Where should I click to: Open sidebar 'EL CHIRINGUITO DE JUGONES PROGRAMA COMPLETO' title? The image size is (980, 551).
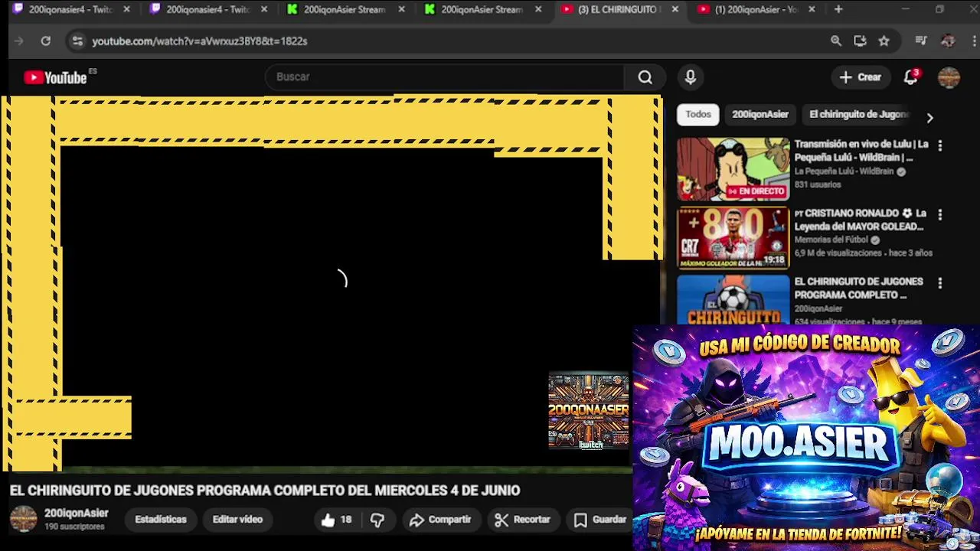click(858, 289)
